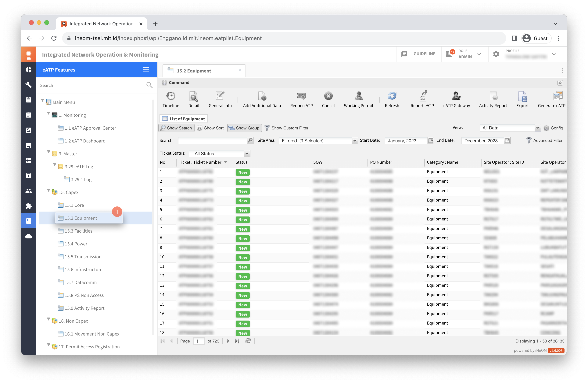Click the browser Guest profile button
Image resolution: width=588 pixels, height=383 pixels.
[536, 38]
